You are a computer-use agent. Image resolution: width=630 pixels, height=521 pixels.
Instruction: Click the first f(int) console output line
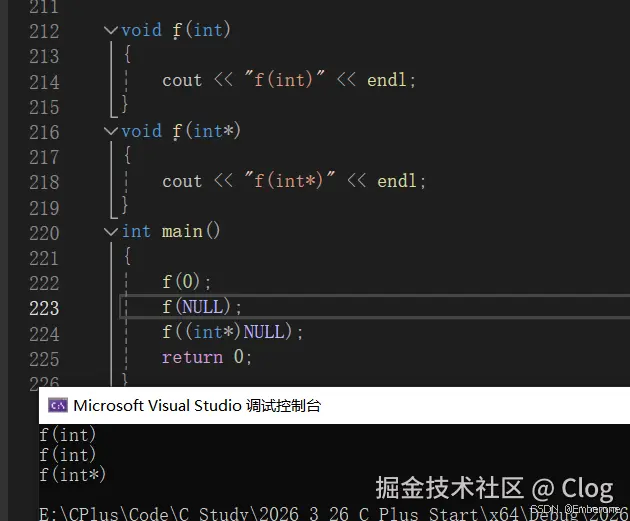point(68,435)
